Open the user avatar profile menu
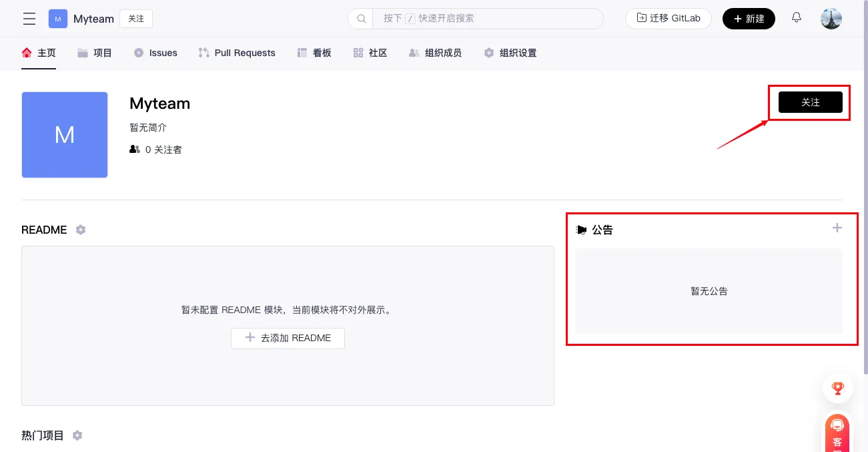 [831, 19]
